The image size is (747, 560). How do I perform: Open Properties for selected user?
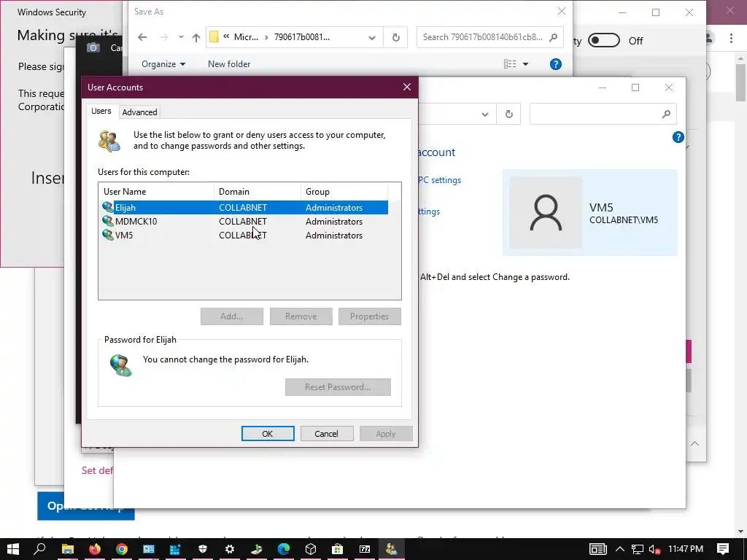coord(369,316)
